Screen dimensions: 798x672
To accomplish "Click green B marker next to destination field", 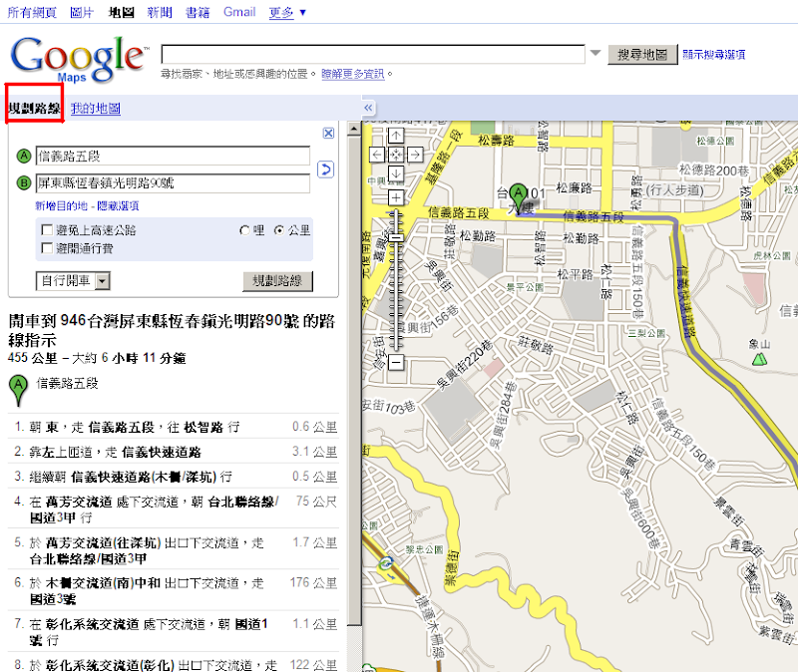I will [x=24, y=182].
